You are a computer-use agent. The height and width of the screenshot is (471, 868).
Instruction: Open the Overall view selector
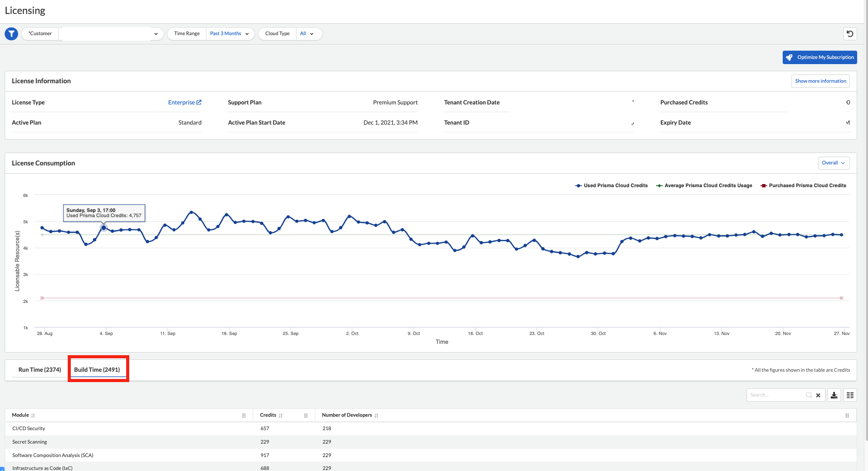[x=833, y=162]
